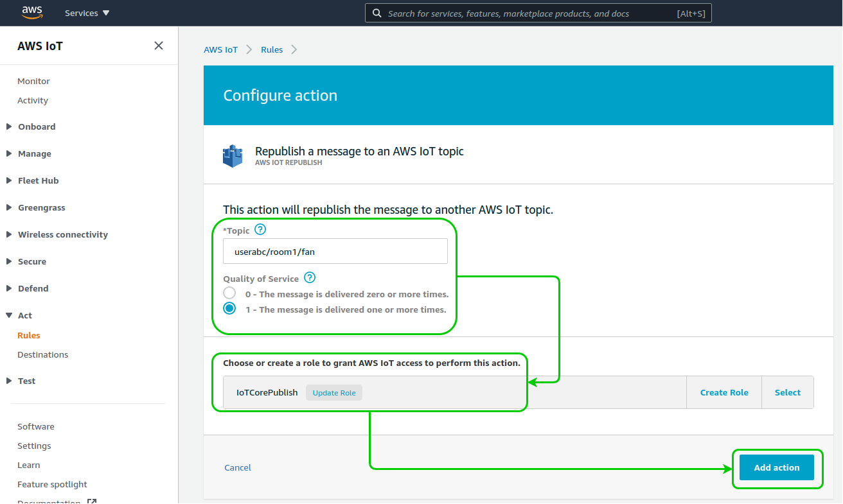843x504 pixels.
Task: Click the Topic input field
Action: point(335,251)
